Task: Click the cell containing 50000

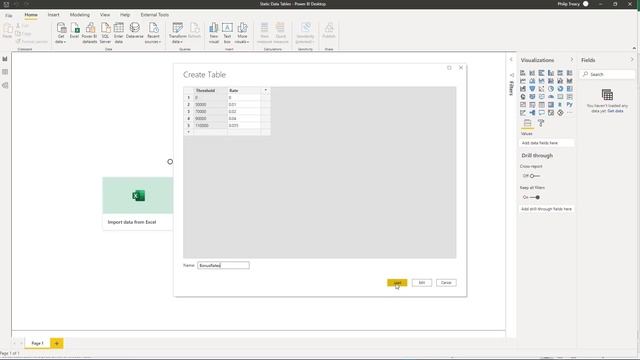Action: point(210,104)
